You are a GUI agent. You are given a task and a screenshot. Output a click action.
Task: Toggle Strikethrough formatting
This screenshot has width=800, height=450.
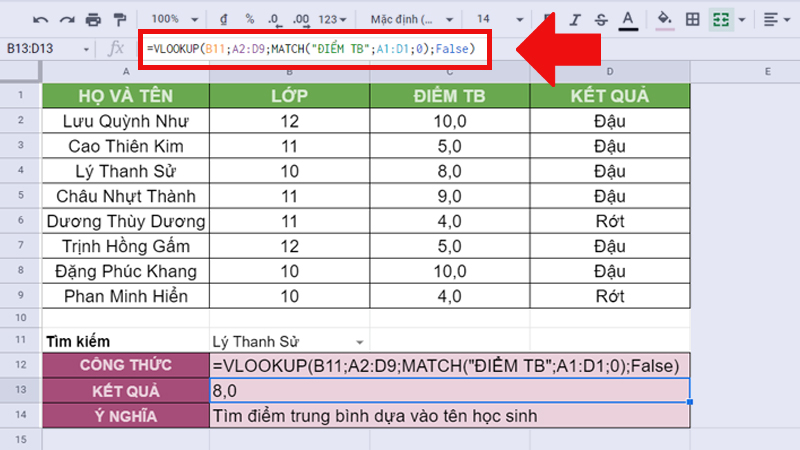click(601, 20)
